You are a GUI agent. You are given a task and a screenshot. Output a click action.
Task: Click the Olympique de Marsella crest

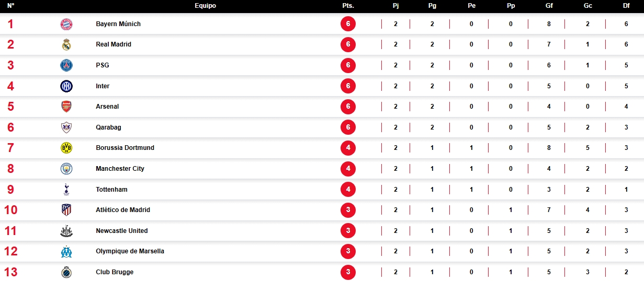coord(66,251)
